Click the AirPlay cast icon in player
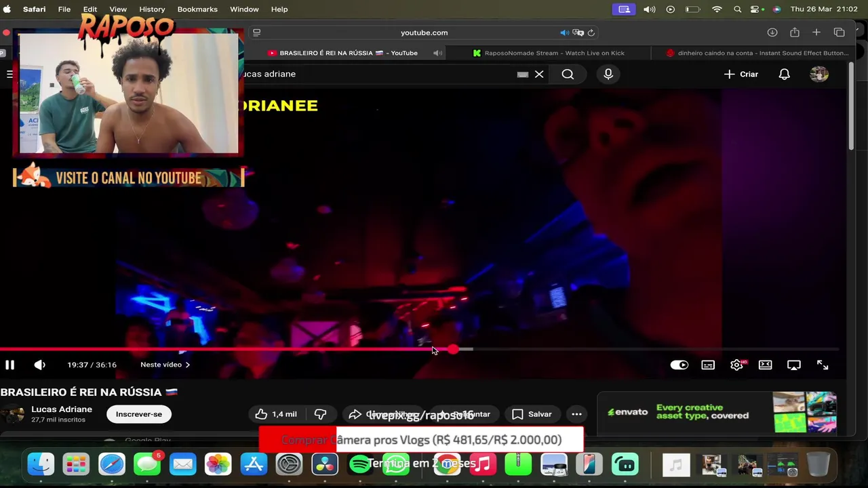This screenshot has width=868, height=488. coord(794,365)
